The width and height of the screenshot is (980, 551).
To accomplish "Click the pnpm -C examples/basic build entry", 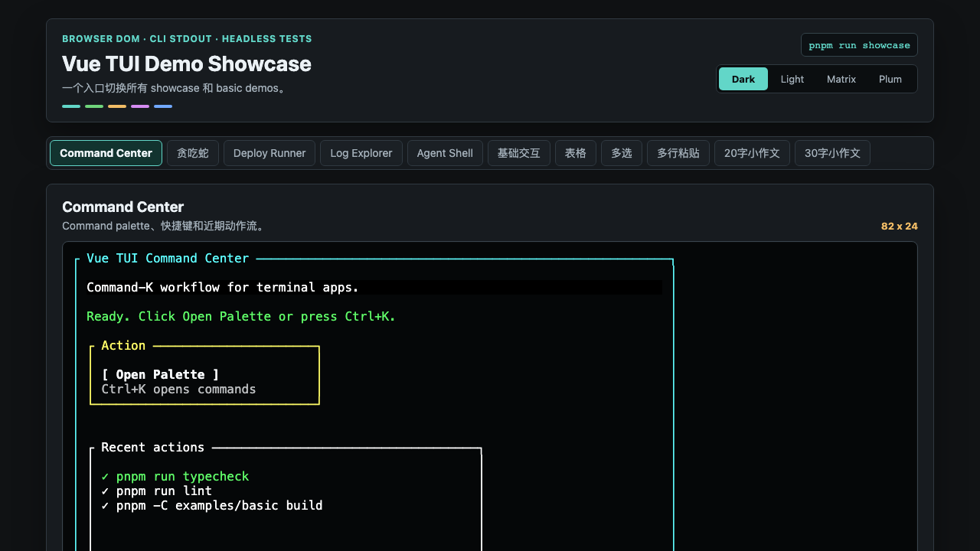I will [212, 505].
